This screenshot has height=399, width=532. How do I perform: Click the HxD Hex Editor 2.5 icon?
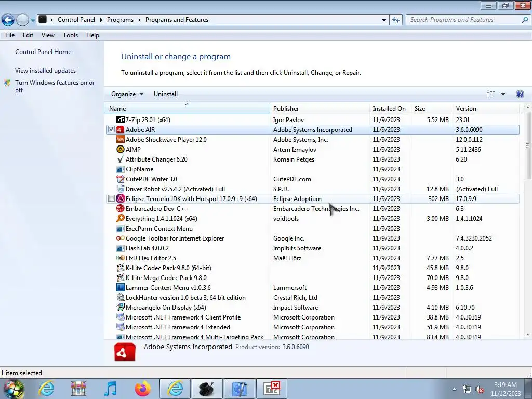[x=120, y=258]
